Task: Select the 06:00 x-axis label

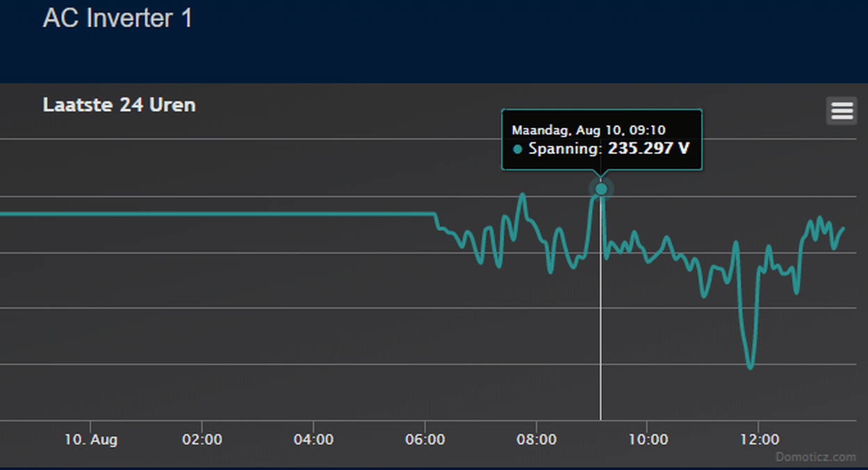Action: pos(425,439)
